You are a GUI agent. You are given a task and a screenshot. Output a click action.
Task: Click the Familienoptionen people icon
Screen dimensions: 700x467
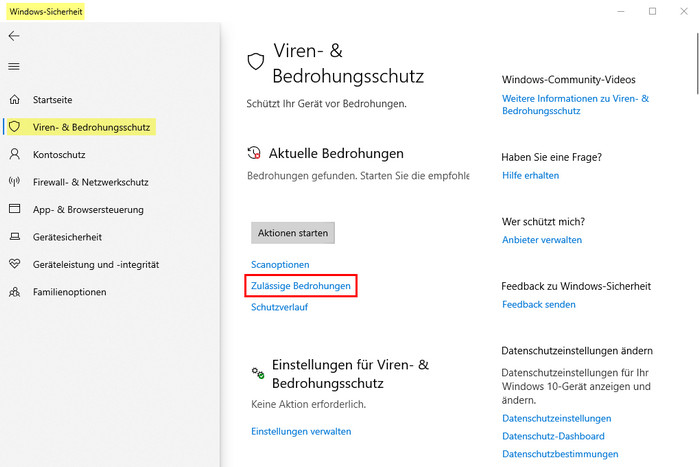click(x=15, y=292)
